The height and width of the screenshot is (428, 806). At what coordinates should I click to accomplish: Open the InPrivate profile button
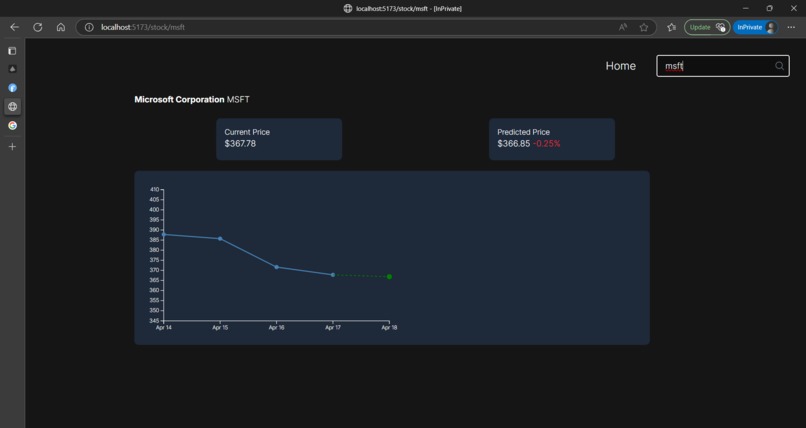pos(756,27)
